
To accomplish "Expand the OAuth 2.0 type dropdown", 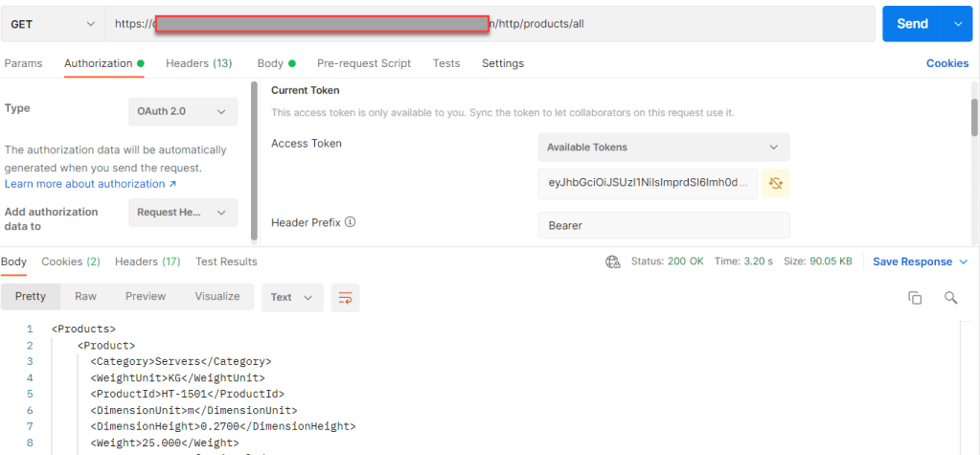I will coord(183,111).
